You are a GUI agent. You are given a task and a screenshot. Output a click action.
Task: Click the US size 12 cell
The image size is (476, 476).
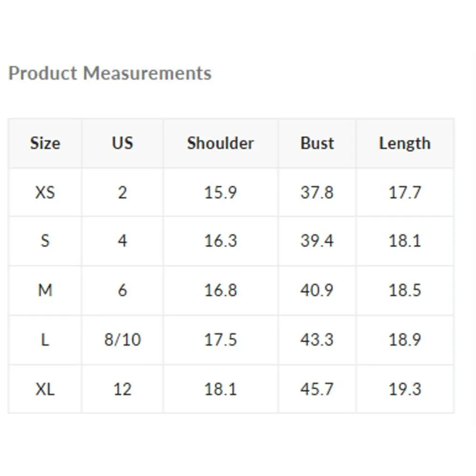tap(122, 389)
